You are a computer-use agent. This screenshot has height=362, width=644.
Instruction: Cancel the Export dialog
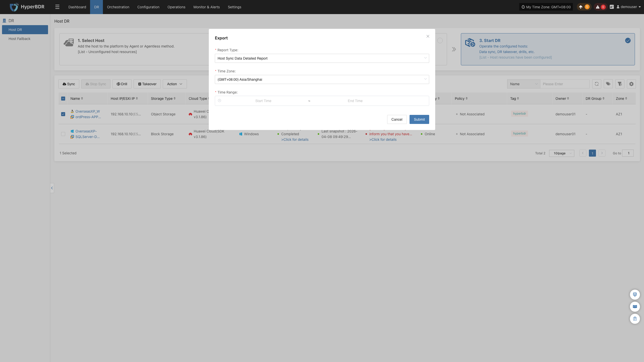(397, 119)
